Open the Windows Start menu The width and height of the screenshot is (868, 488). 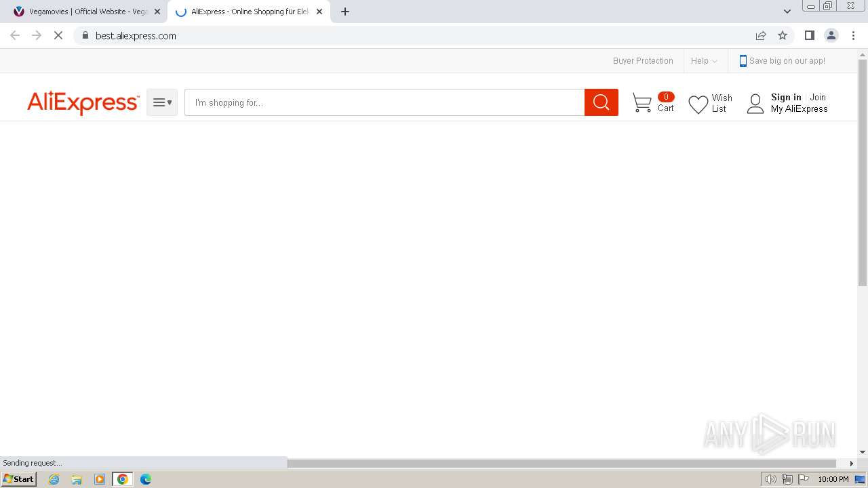[19, 479]
